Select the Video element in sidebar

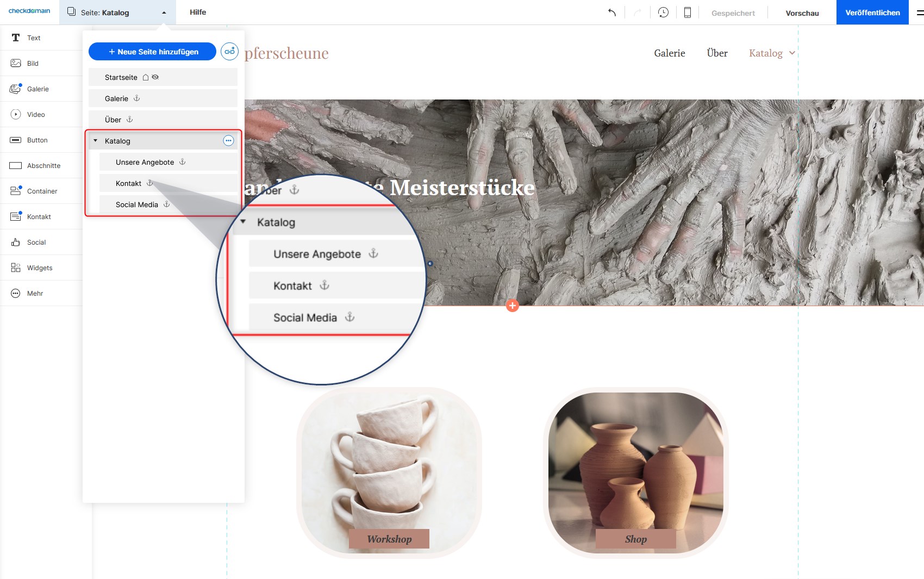36,115
